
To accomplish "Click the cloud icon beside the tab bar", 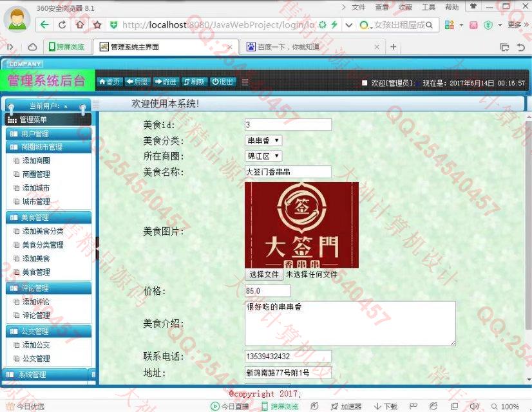I will [32, 47].
